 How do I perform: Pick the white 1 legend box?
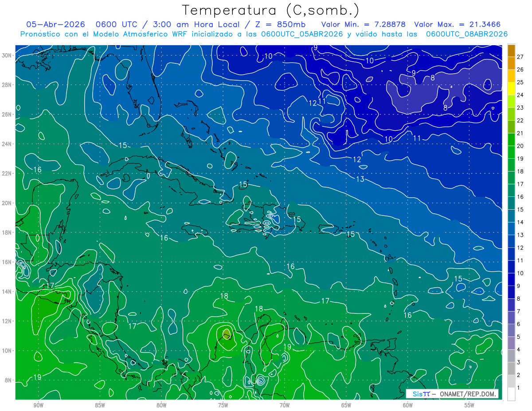511,394
